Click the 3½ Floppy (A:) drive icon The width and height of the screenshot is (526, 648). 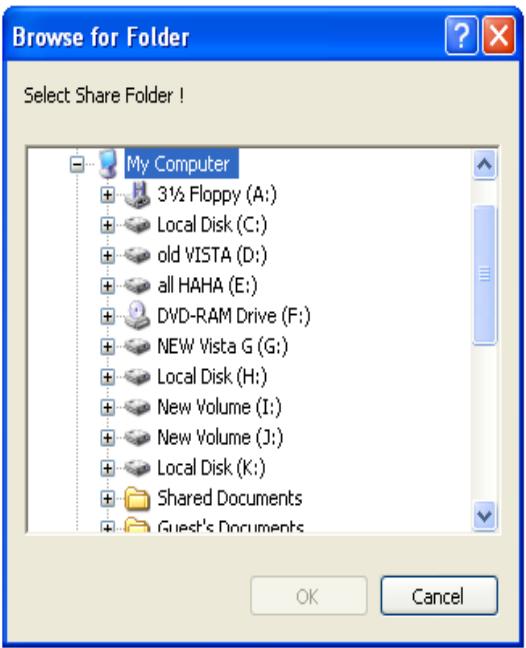pyautogui.click(x=138, y=194)
